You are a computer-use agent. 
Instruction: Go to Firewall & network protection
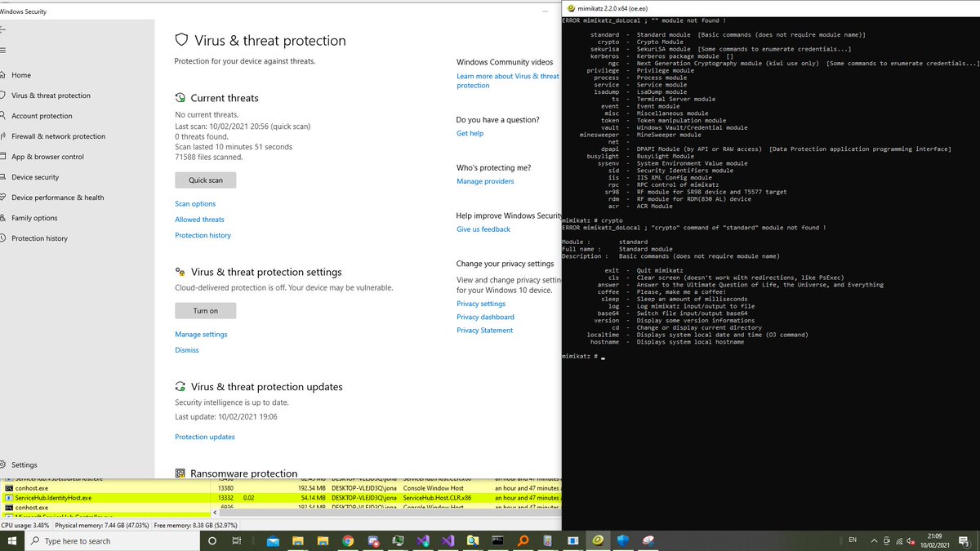coord(58,136)
